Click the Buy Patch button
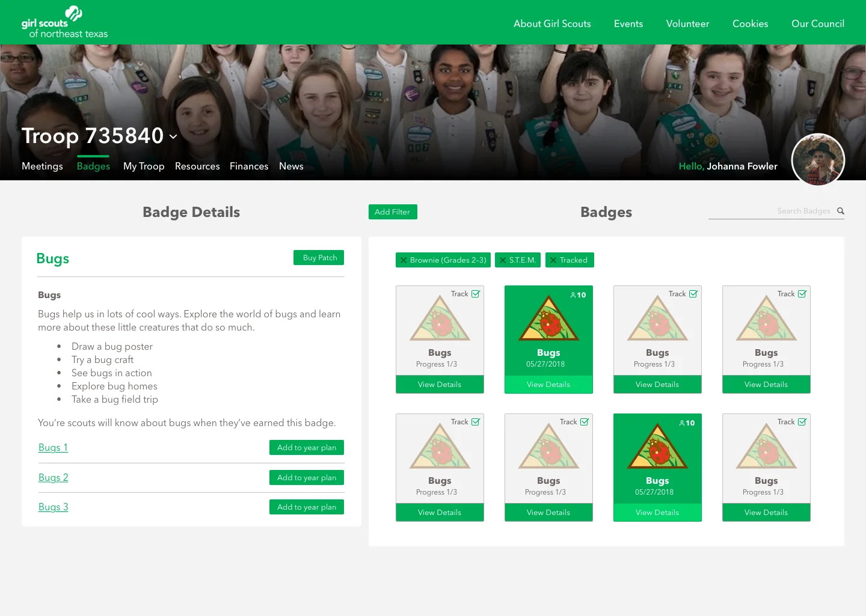The image size is (866, 616). [319, 257]
